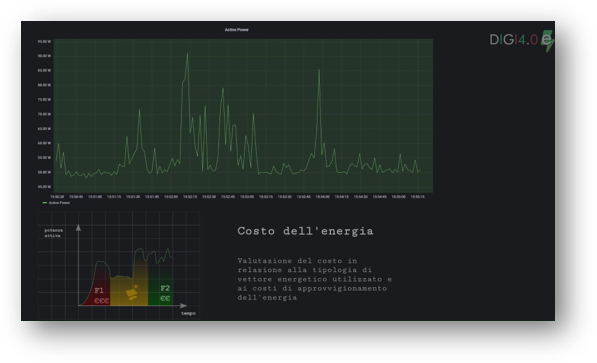Click the 90.00 W y-axis label
Image resolution: width=597 pixels, height=363 pixels.
click(44, 56)
